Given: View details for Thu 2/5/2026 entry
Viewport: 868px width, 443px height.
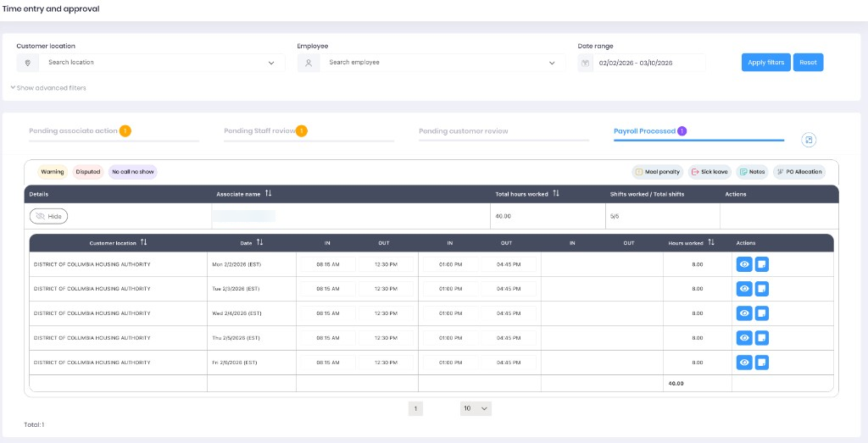Looking at the screenshot, I should [x=744, y=338].
